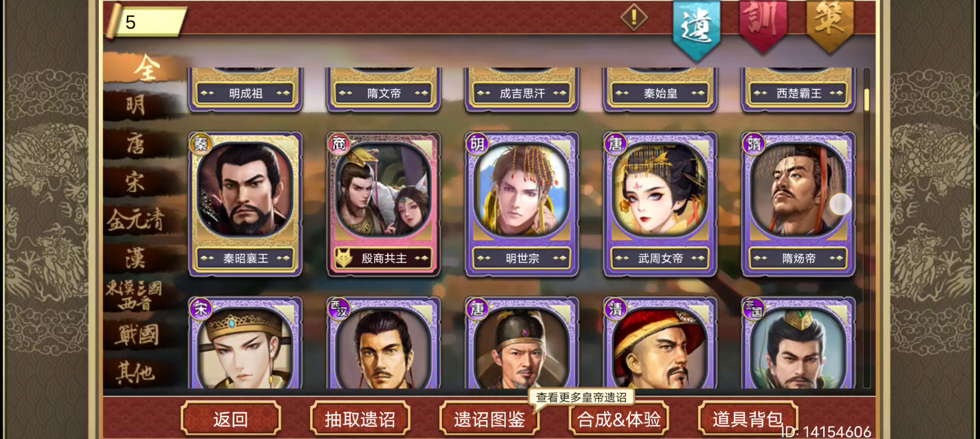Select the 明世宗 emperor card
The width and height of the screenshot is (980, 439).
coord(522,204)
